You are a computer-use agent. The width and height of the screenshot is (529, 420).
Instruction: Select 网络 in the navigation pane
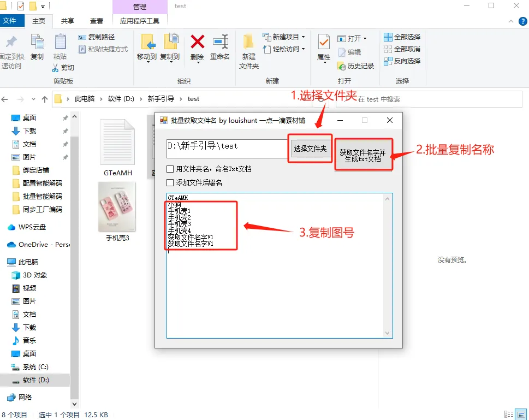[25, 398]
